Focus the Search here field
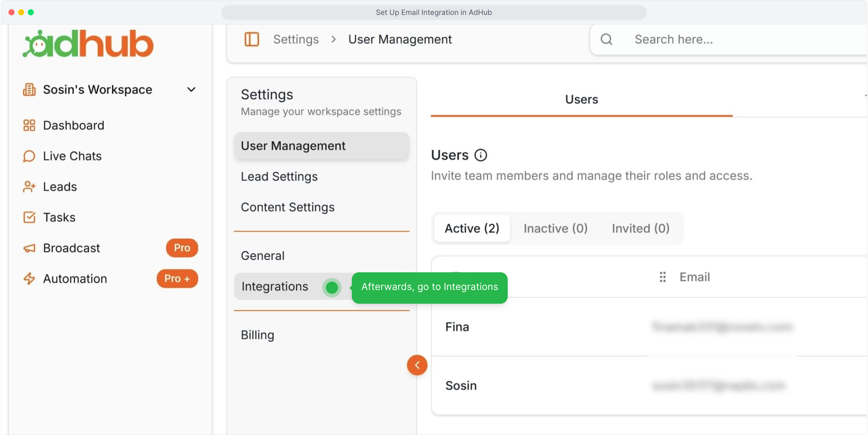This screenshot has height=435, width=868. coord(729,39)
